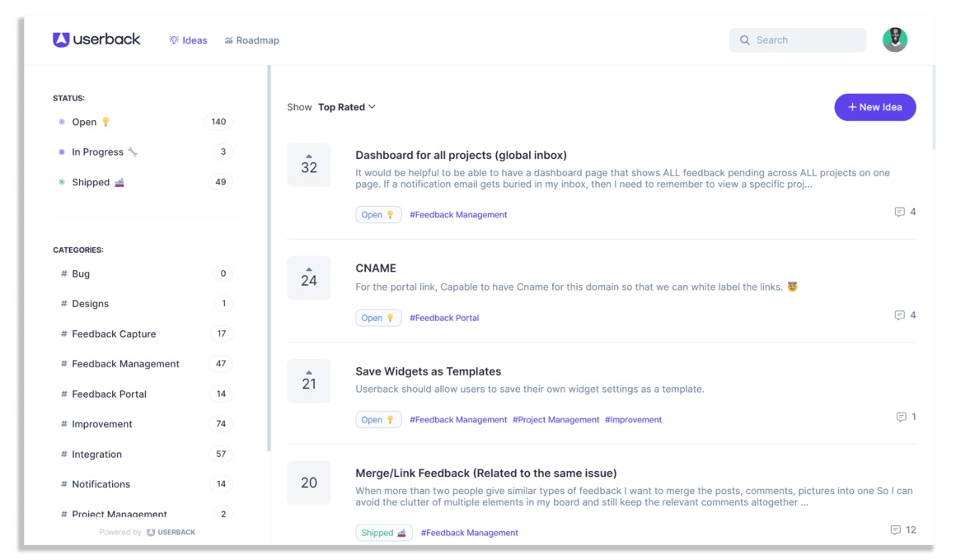Click the hash icon beside Integration category

(64, 454)
